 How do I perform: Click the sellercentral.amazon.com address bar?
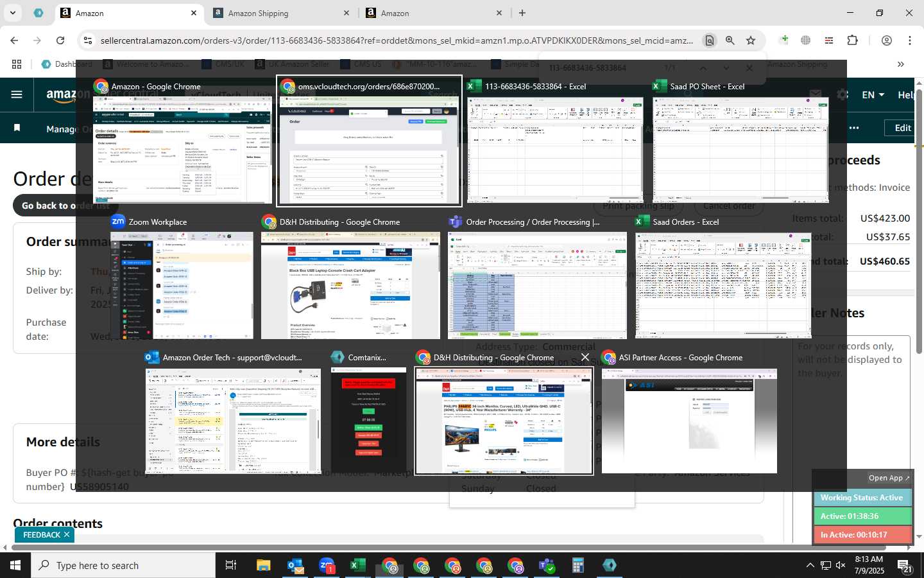tap(397, 40)
